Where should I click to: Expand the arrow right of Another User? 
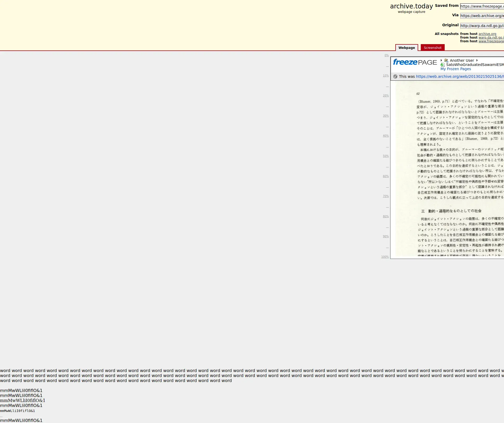point(477,60)
